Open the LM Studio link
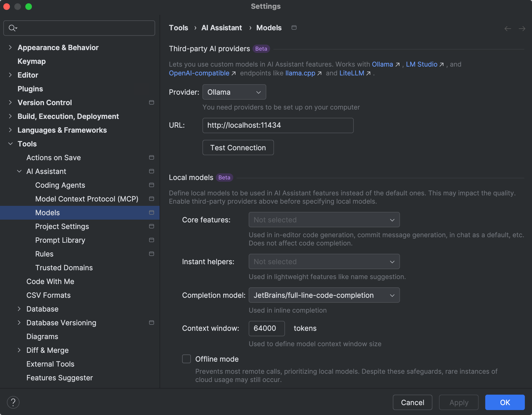Image resolution: width=532 pixels, height=415 pixels. [x=421, y=64]
